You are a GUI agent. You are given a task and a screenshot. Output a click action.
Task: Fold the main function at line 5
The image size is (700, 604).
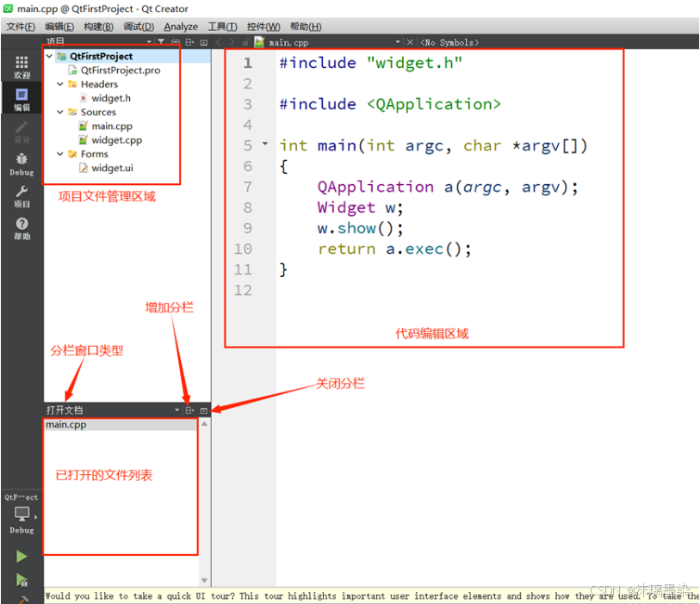265,144
